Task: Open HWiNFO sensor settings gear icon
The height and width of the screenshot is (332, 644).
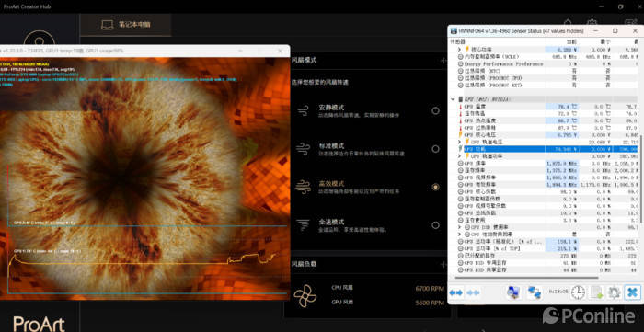Action: (614, 292)
